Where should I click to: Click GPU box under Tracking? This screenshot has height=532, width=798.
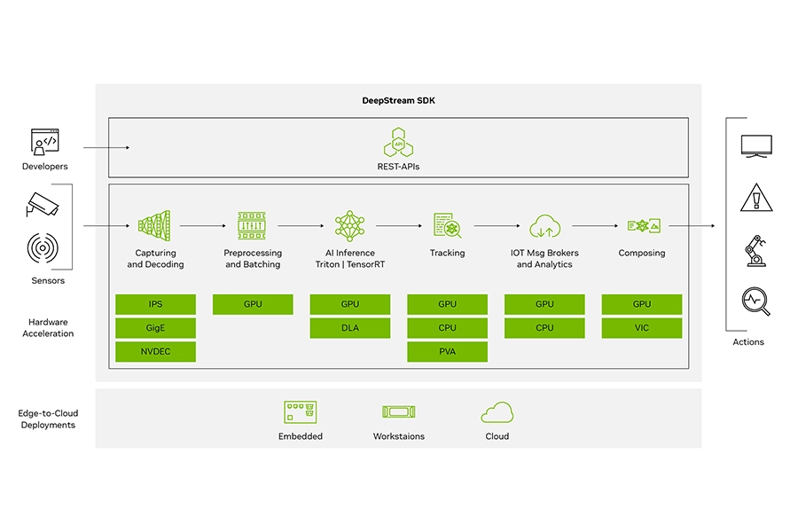(x=448, y=304)
